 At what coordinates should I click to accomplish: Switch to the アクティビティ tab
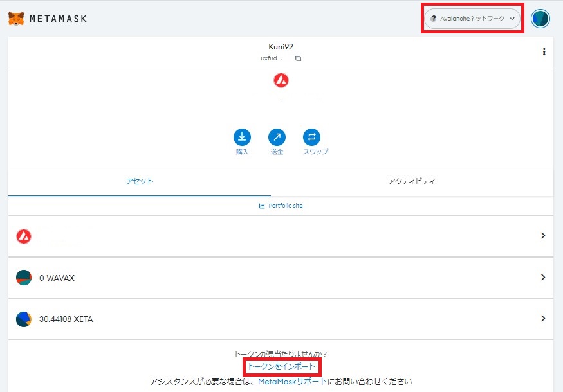(412, 181)
